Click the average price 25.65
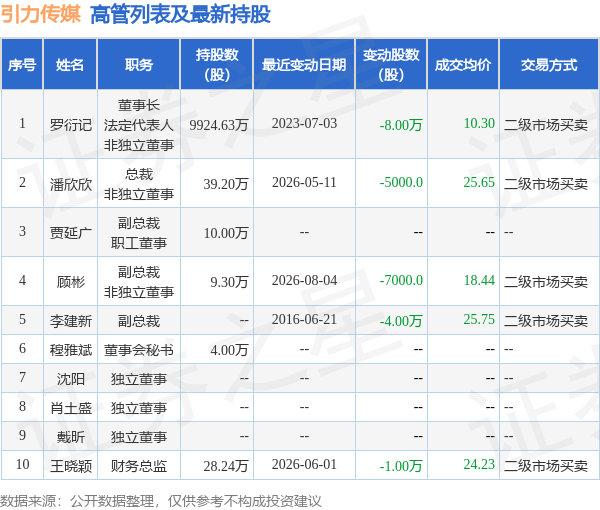This screenshot has height=510, width=600. point(479,182)
